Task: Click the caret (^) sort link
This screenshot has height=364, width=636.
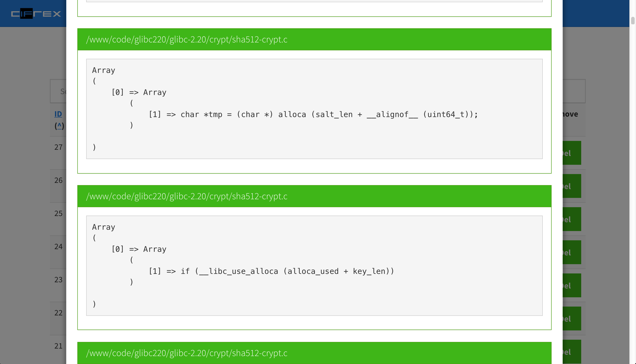Action: click(x=59, y=125)
